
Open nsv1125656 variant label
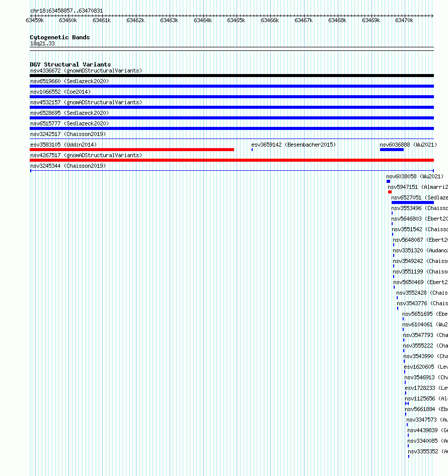pos(426,398)
